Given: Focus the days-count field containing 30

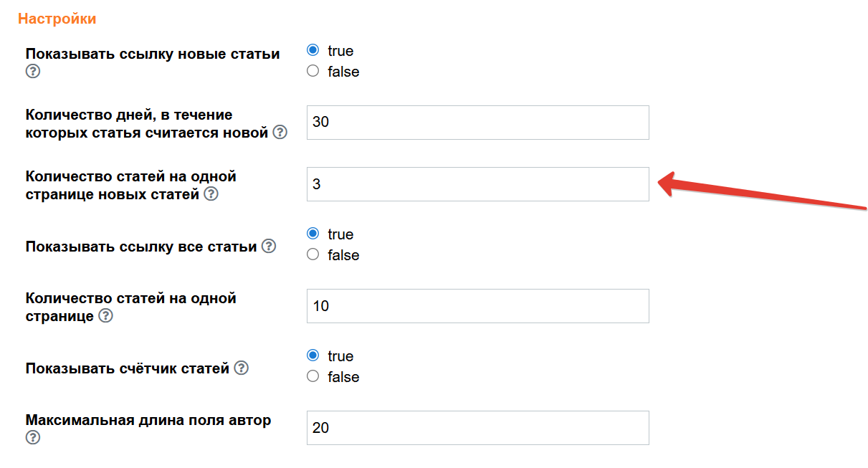Looking at the screenshot, I should coord(477,123).
